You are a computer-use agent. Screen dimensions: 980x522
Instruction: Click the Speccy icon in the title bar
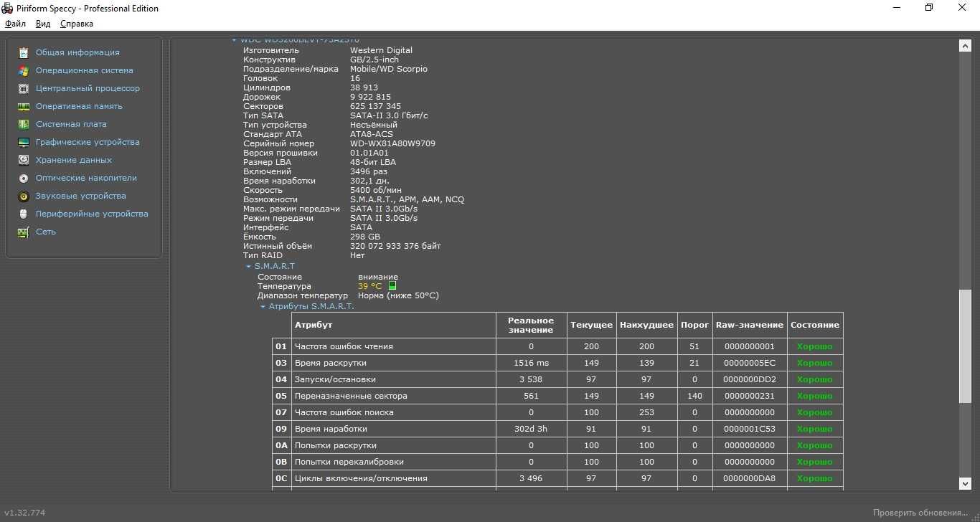pos(7,8)
